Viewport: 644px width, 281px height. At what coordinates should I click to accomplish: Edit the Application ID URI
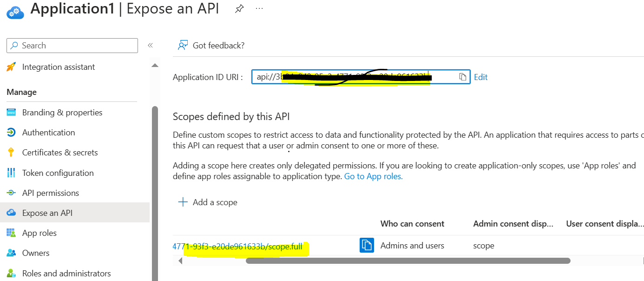pyautogui.click(x=481, y=77)
